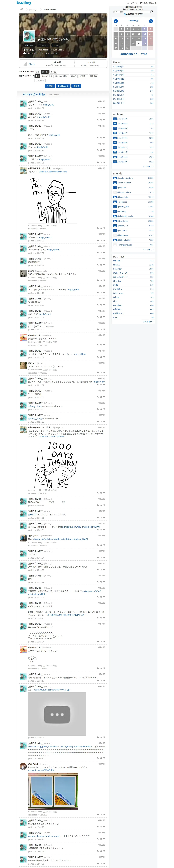Image resolution: width=174 pixels, height=868 pixels.
Task: Select the 全て tweet filter
Action: tap(38, 76)
